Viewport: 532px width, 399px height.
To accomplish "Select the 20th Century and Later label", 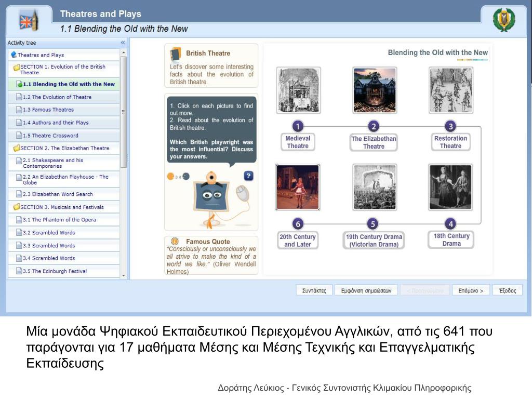I will 298,241.
